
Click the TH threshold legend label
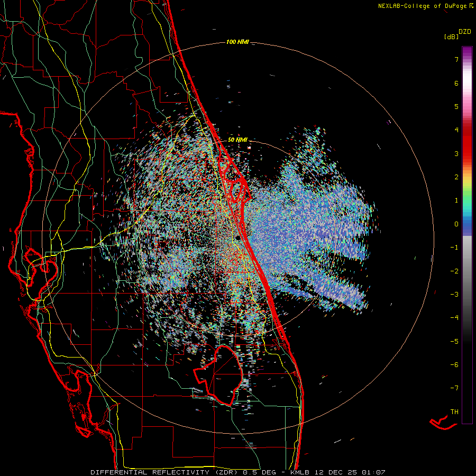(454, 412)
